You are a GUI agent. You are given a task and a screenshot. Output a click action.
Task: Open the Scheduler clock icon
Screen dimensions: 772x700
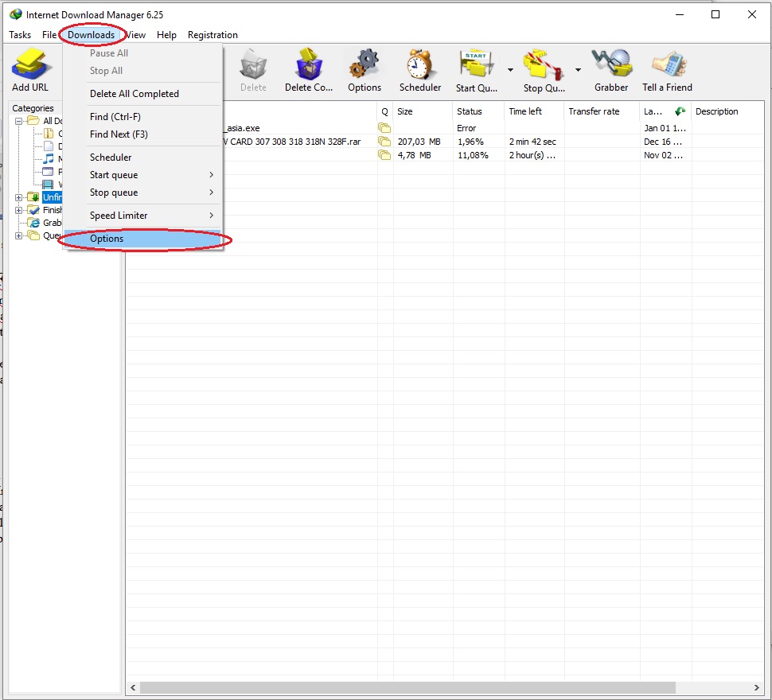pos(419,68)
